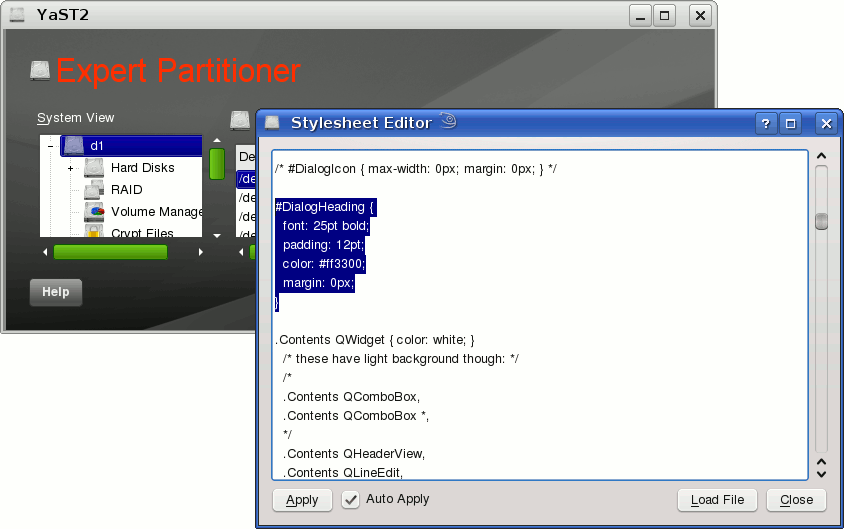Click the System View label
The image size is (844, 529).
75,118
